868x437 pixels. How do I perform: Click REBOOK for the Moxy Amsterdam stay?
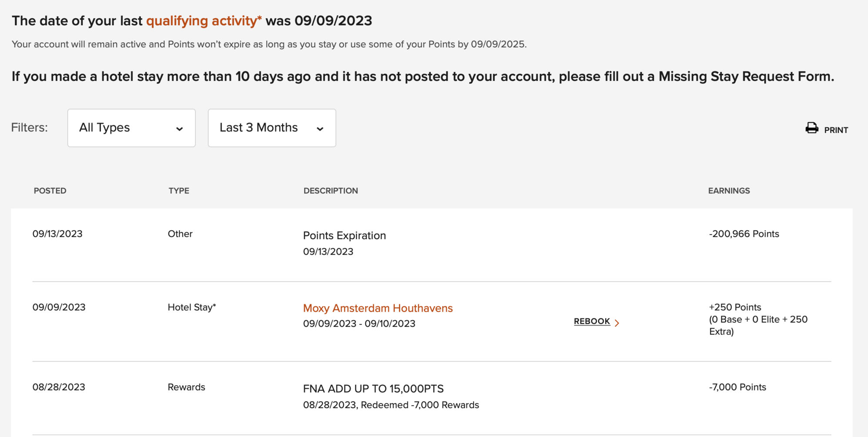point(591,321)
